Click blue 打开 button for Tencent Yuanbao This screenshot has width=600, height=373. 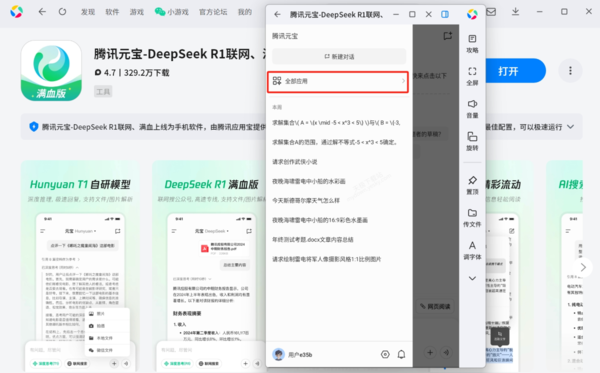515,71
